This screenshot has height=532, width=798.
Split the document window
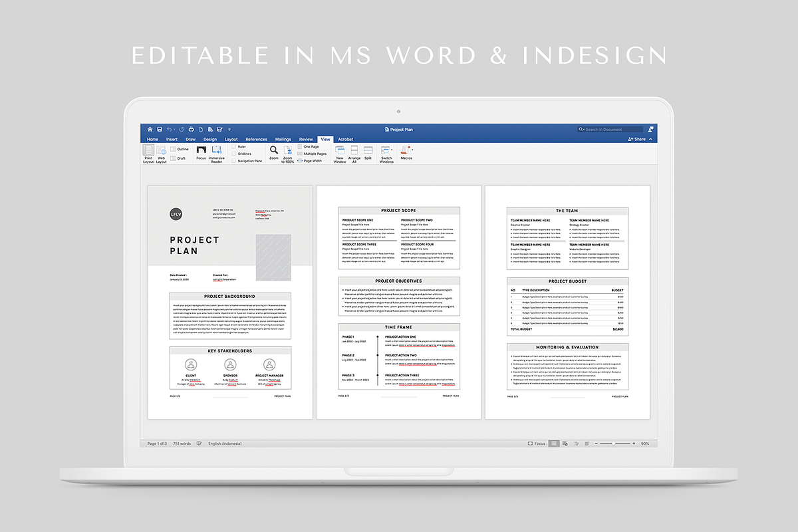pyautogui.click(x=367, y=152)
